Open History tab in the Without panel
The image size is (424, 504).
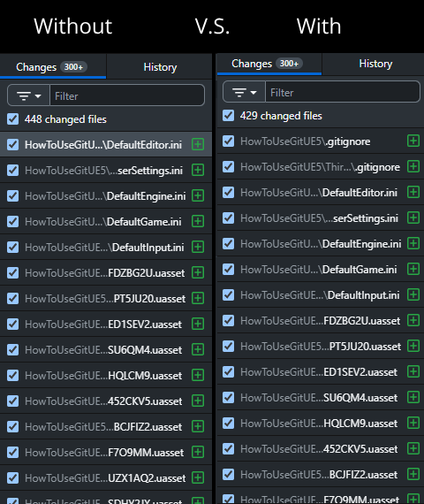click(160, 67)
